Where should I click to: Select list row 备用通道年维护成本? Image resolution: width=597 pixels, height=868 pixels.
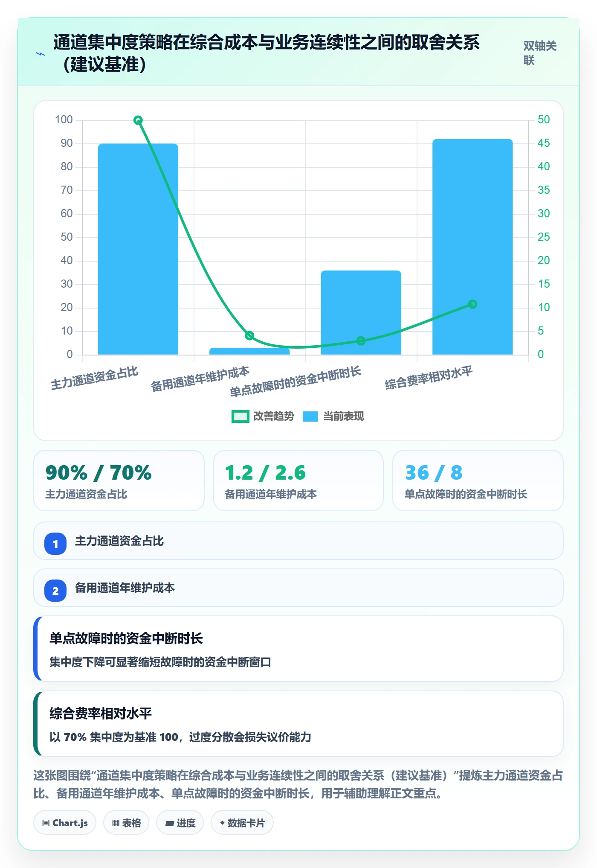(x=298, y=588)
